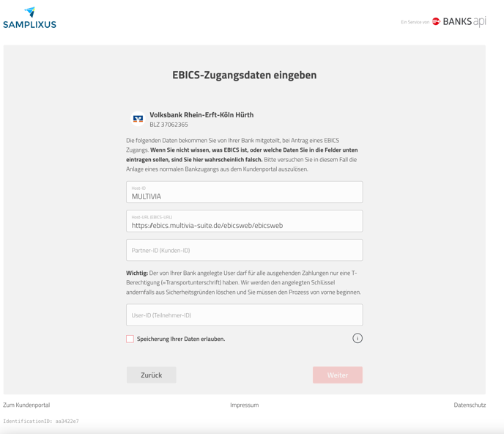This screenshot has width=504, height=434.
Task: Click the Samplixus paper-plane logo
Action: pos(30,12)
